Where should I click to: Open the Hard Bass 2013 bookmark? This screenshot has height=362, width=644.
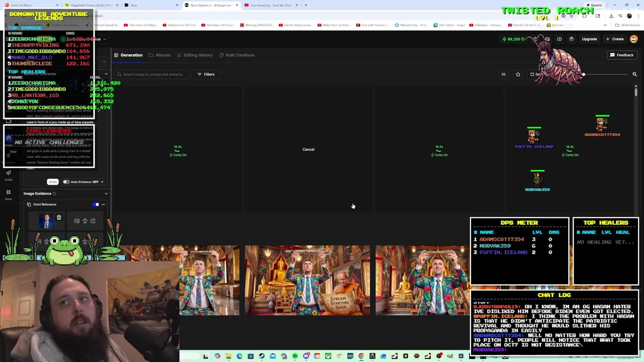[218, 25]
